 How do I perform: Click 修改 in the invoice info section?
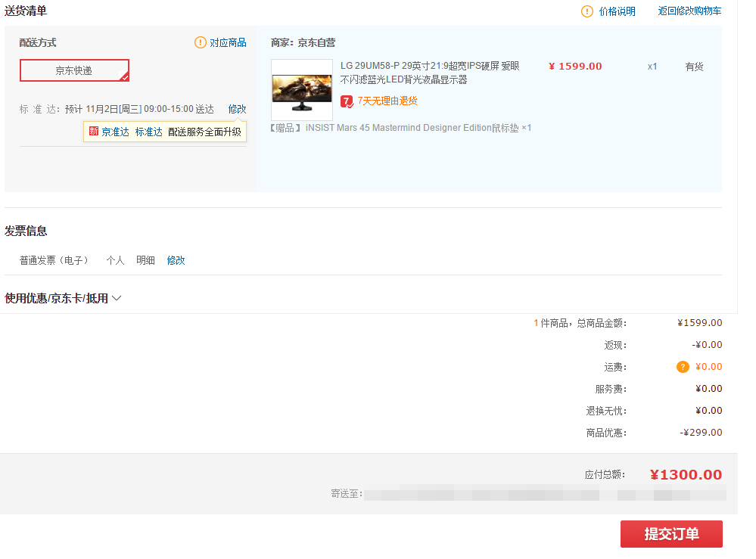pyautogui.click(x=176, y=260)
